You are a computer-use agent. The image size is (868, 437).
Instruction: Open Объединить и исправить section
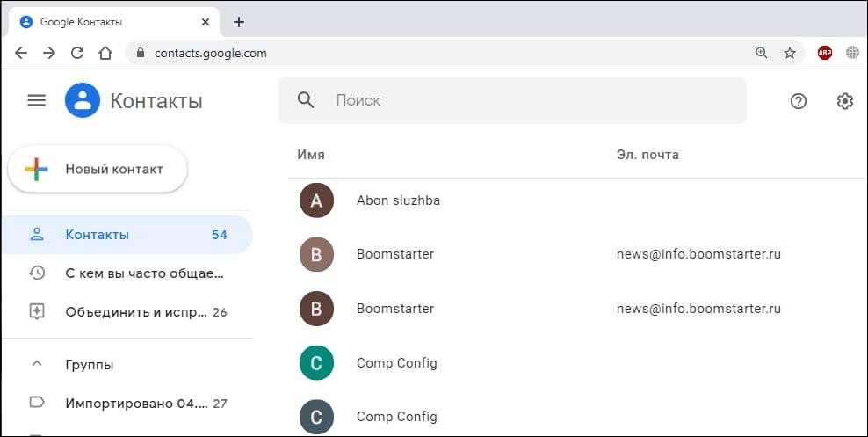(x=135, y=312)
